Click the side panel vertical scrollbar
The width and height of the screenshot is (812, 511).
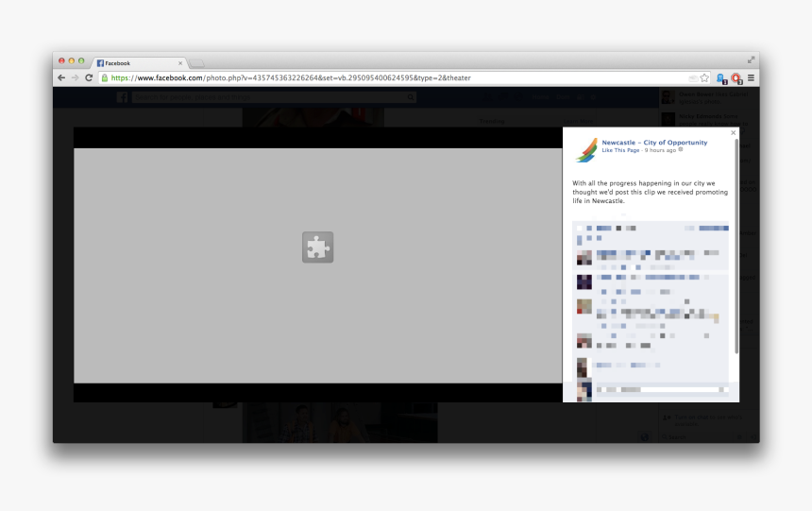(736, 247)
